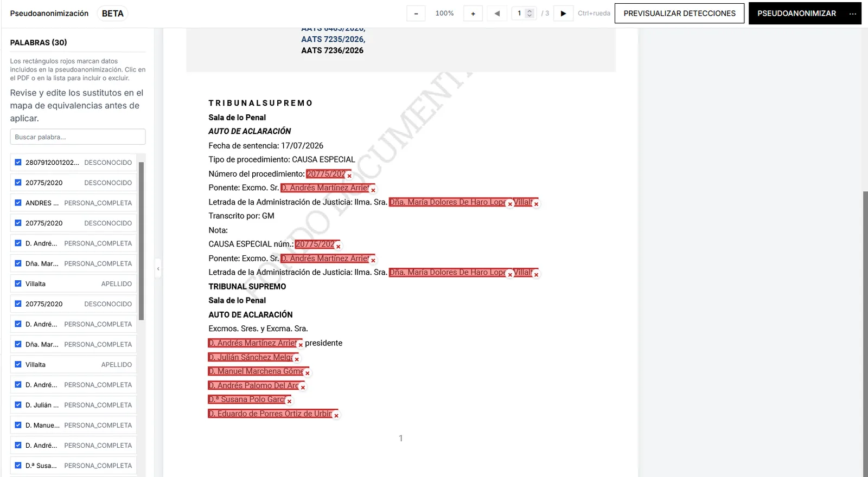
Task: Uncheck the 2807912001202... word entry
Action: tap(18, 162)
